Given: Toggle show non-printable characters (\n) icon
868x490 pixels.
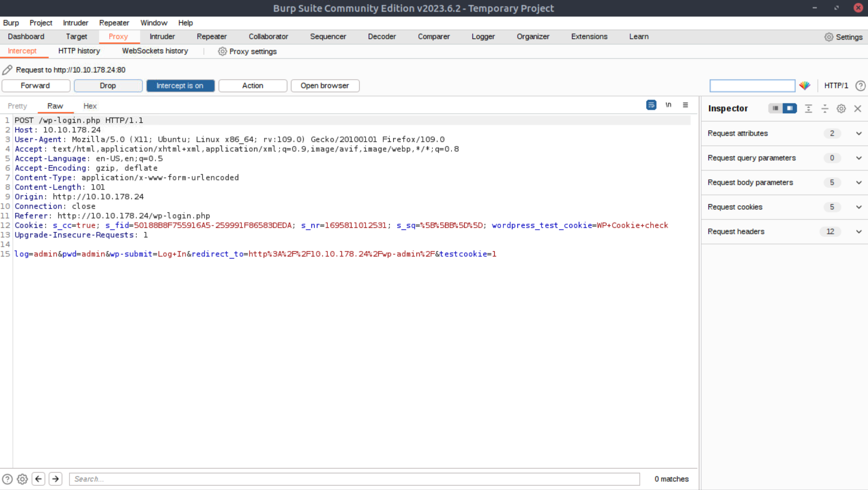Looking at the screenshot, I should [x=668, y=105].
